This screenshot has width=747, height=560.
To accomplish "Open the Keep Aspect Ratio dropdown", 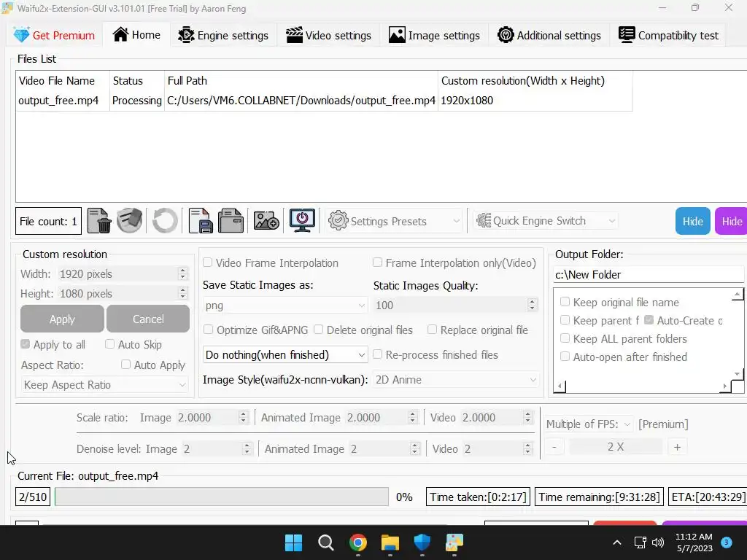I will (104, 385).
